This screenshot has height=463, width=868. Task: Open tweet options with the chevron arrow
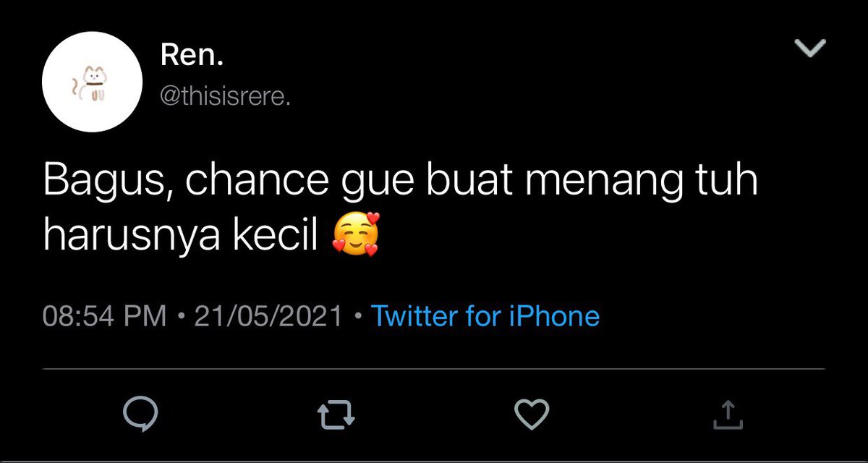click(810, 48)
